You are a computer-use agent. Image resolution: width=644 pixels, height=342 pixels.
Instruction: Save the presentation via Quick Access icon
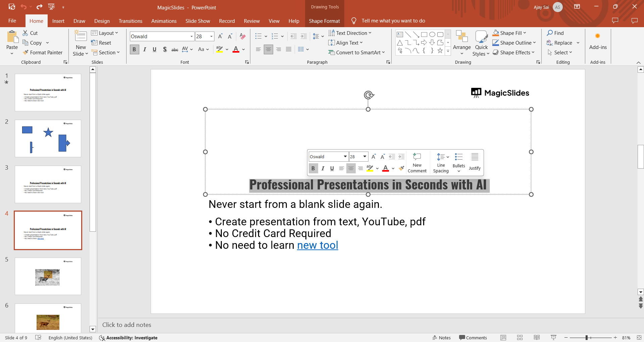click(x=12, y=7)
